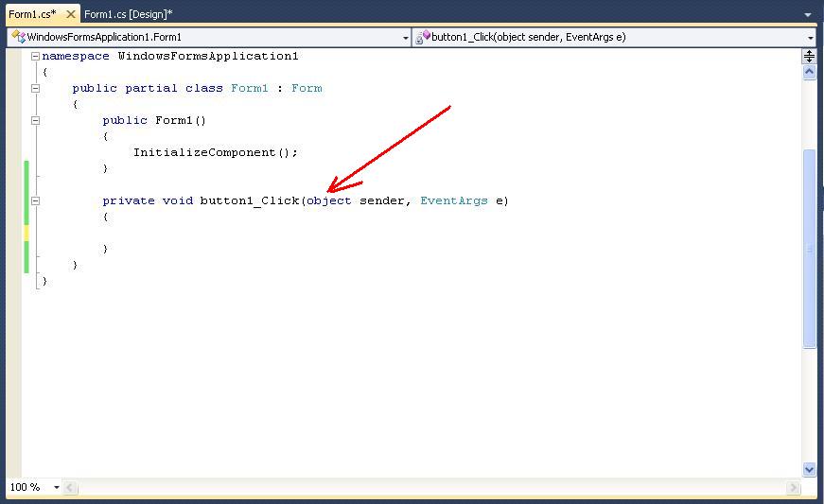
Task: Click the class icon beside WindowsFormsApplication1.Form1
Action: pyautogui.click(x=18, y=36)
